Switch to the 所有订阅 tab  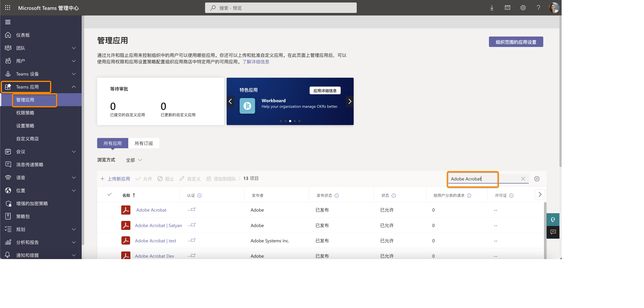(x=144, y=143)
